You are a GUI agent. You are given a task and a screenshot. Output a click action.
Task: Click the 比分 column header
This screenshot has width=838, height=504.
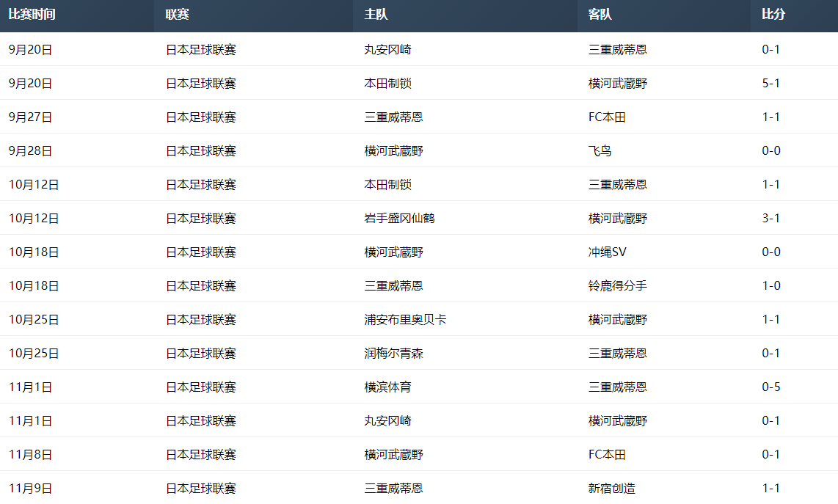click(773, 15)
